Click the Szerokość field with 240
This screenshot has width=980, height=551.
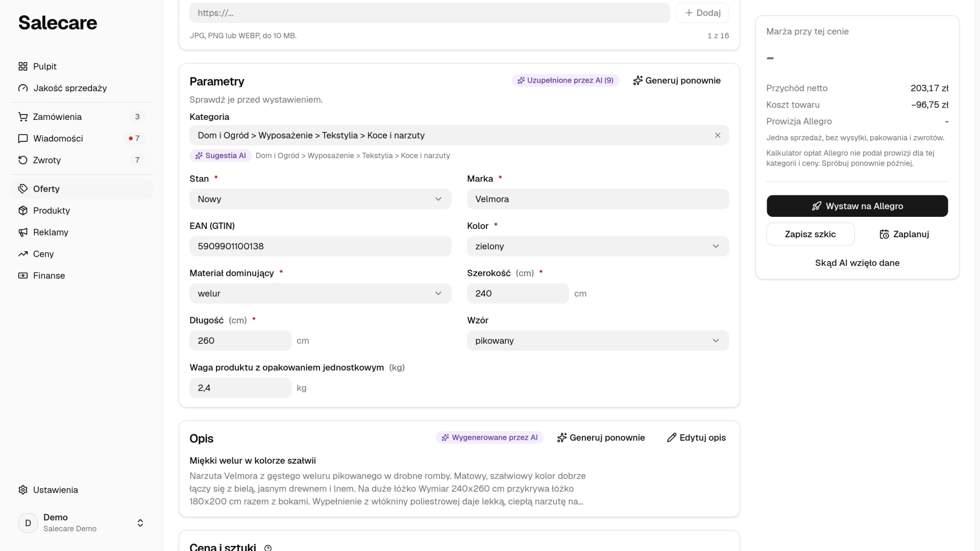518,293
